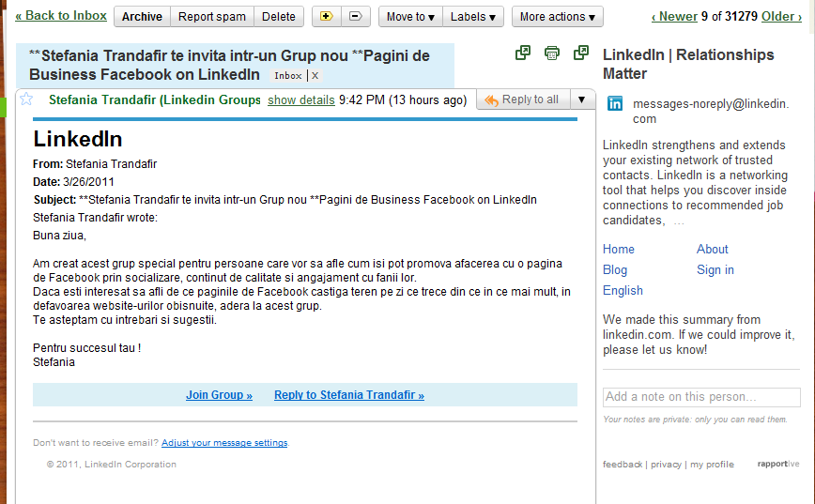
Task: Open the Labels dropdown
Action: 473,17
